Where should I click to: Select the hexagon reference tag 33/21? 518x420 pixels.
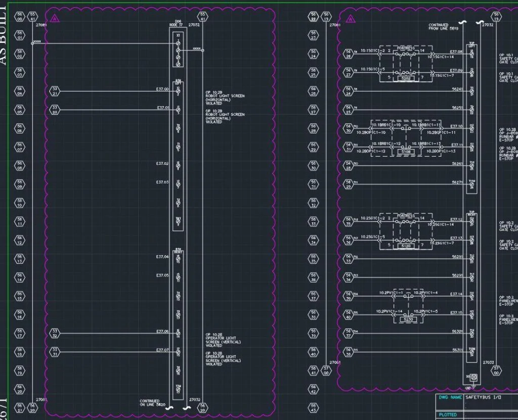[x=55, y=91]
